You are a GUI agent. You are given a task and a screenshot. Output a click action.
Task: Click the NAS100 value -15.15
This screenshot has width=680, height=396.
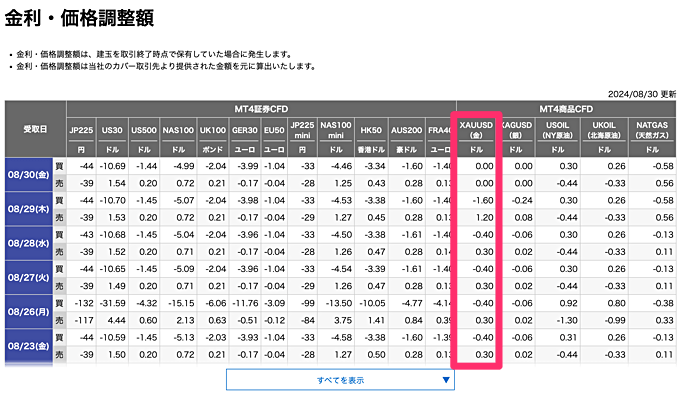pyautogui.click(x=181, y=303)
